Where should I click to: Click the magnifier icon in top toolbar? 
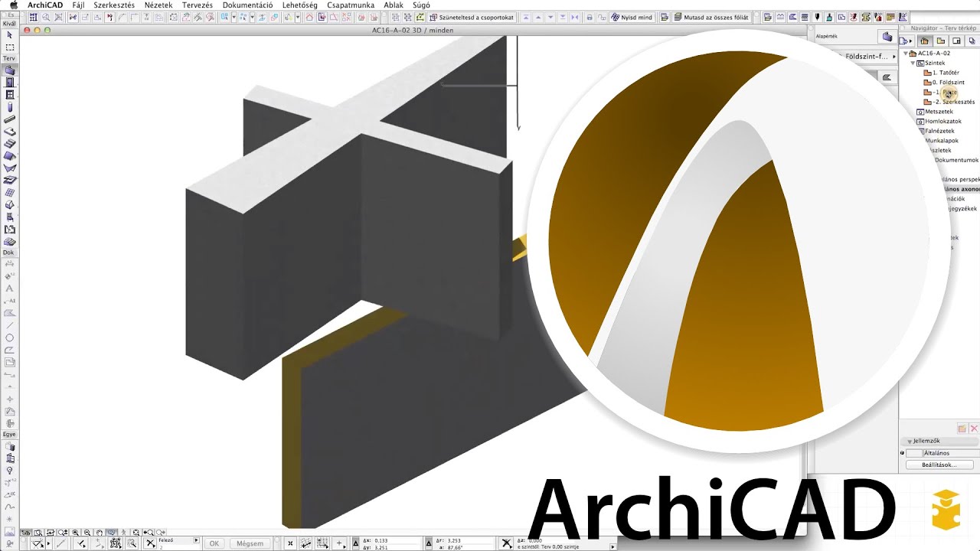[x=46, y=17]
